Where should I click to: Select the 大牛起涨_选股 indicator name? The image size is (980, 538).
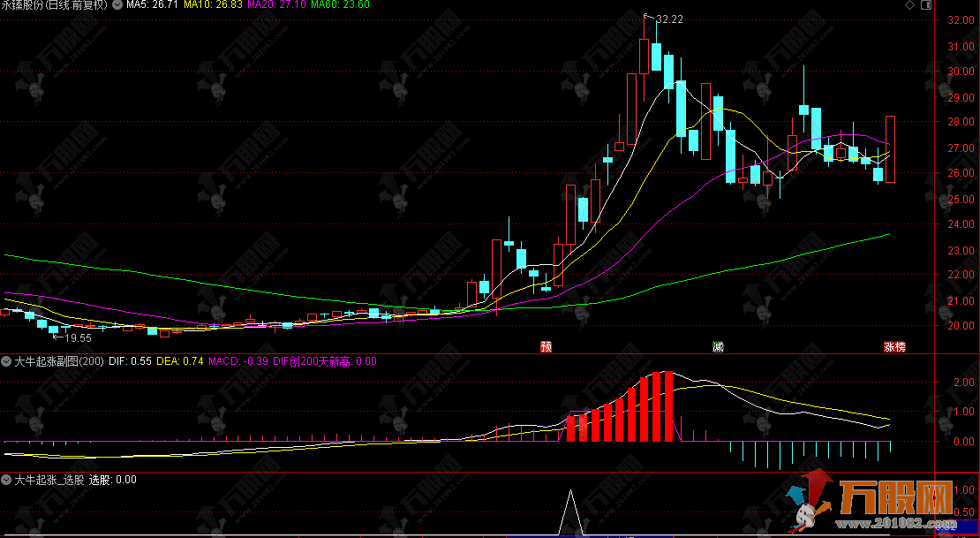pos(48,481)
